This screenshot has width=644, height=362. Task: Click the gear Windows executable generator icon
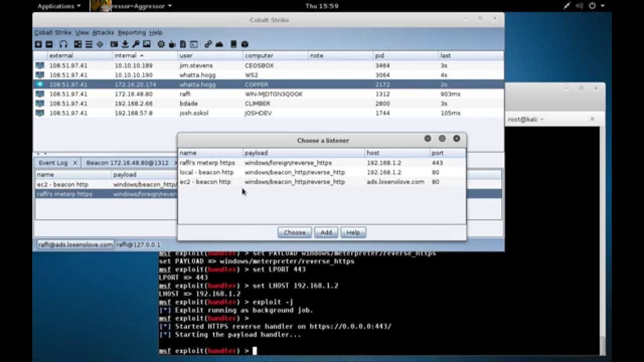161,44
